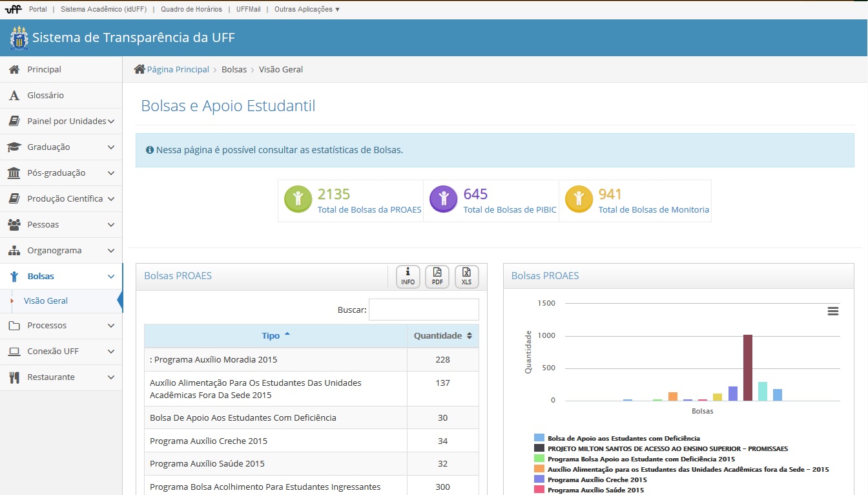Image resolution: width=868 pixels, height=495 pixels.
Task: Collapse the Bolsas menu chevron
Action: pos(111,277)
